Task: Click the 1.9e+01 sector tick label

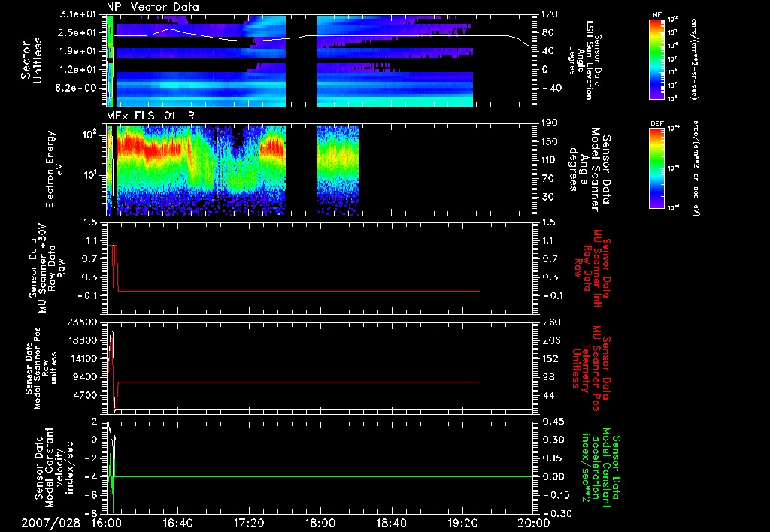Action: [77, 51]
